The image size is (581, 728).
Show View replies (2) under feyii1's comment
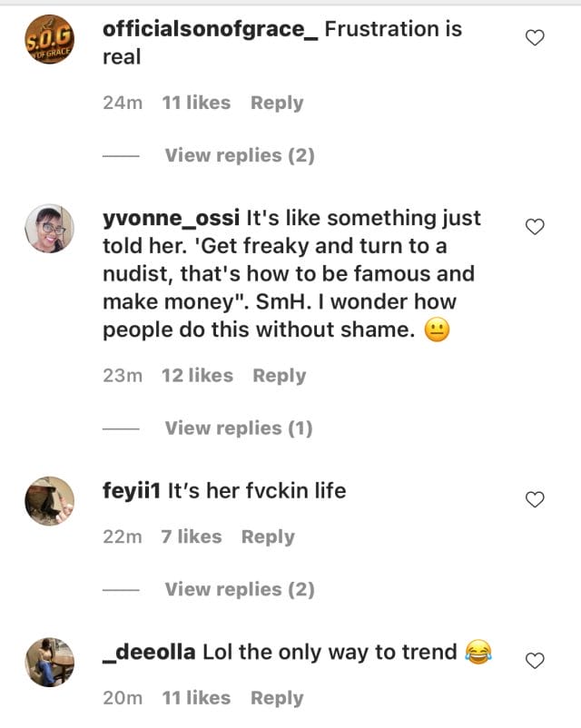240,589
